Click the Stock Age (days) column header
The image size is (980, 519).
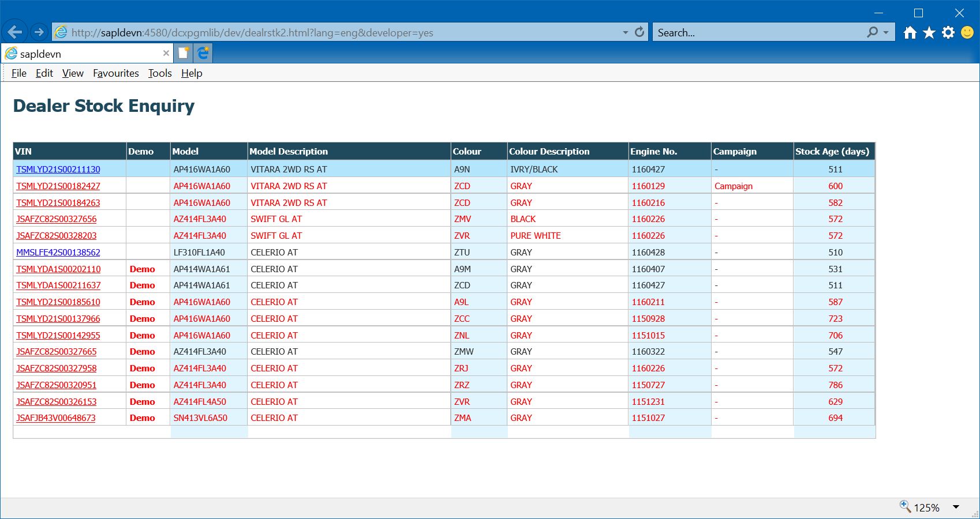click(x=832, y=152)
